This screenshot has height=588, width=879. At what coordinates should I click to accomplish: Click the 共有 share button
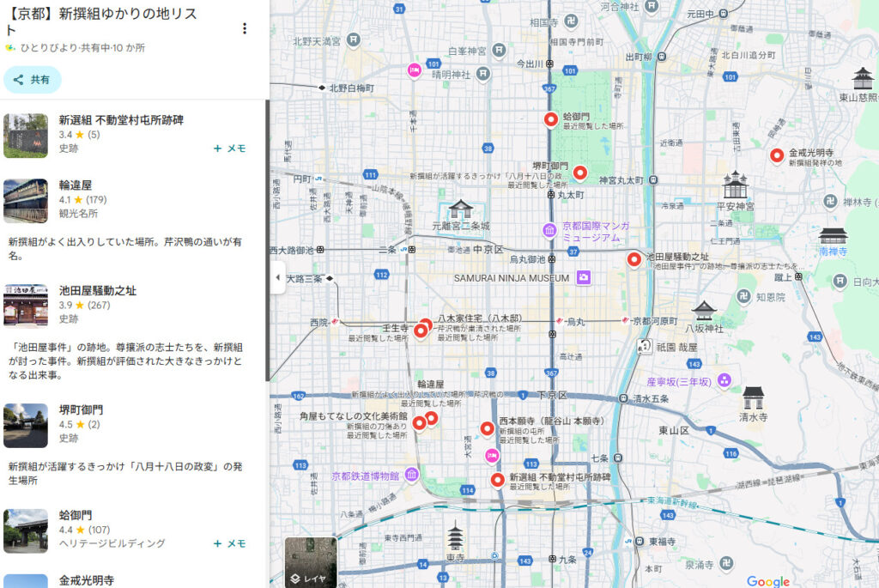click(33, 80)
